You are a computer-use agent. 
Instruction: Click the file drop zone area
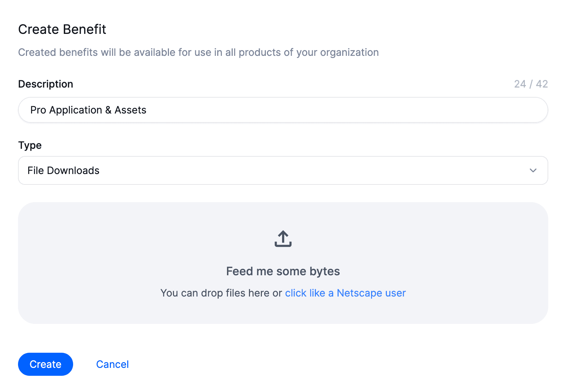pos(283,262)
